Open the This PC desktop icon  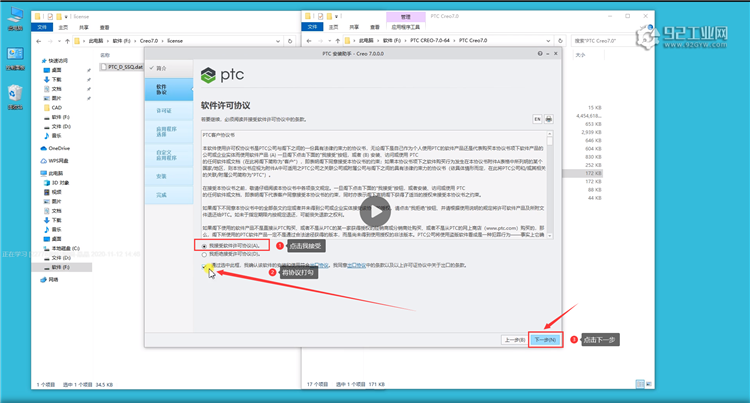click(x=15, y=19)
